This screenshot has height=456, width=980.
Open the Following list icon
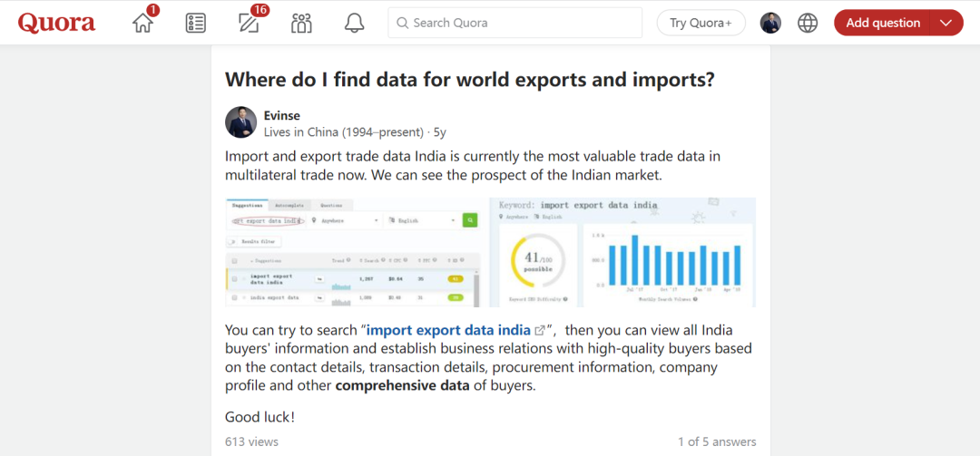click(195, 23)
